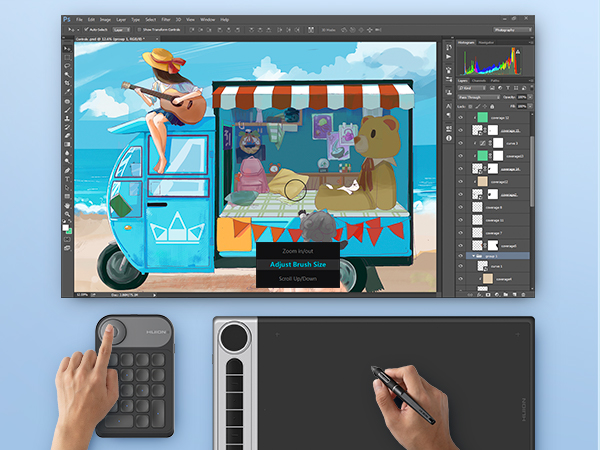This screenshot has width=600, height=450.
Task: Open the Window menu
Action: tap(207, 20)
